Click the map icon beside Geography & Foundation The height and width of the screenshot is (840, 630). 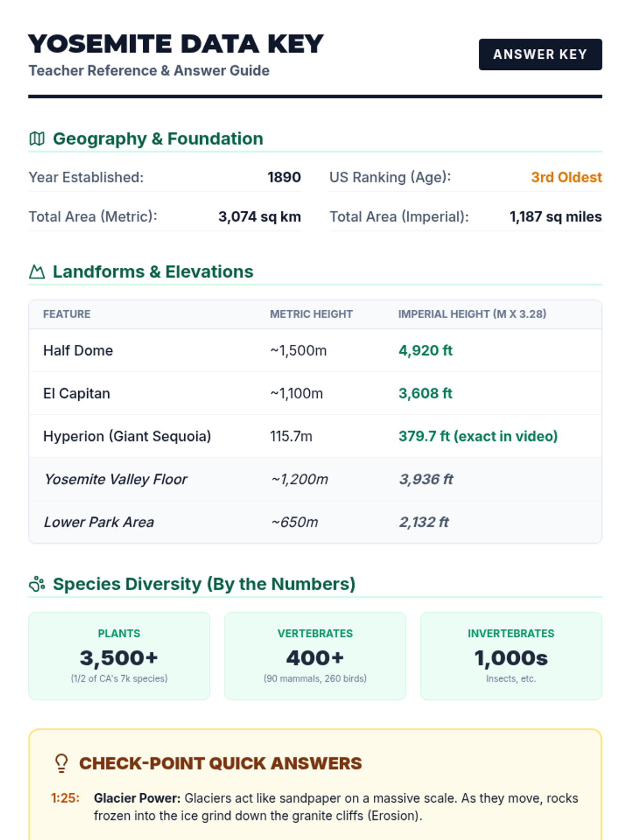coord(37,139)
